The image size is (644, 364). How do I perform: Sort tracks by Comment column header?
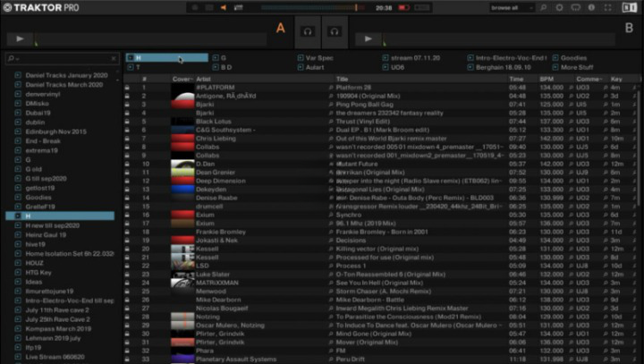[x=589, y=79]
